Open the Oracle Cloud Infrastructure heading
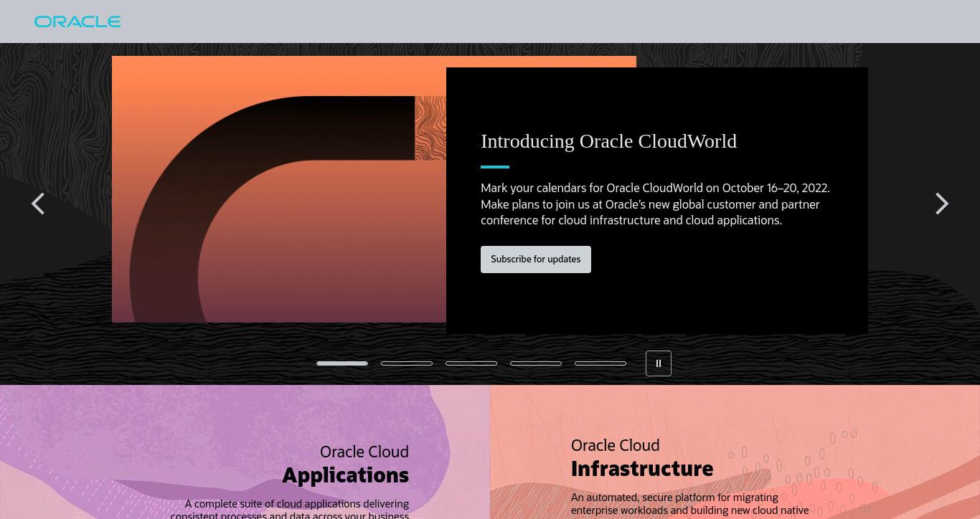 point(642,458)
